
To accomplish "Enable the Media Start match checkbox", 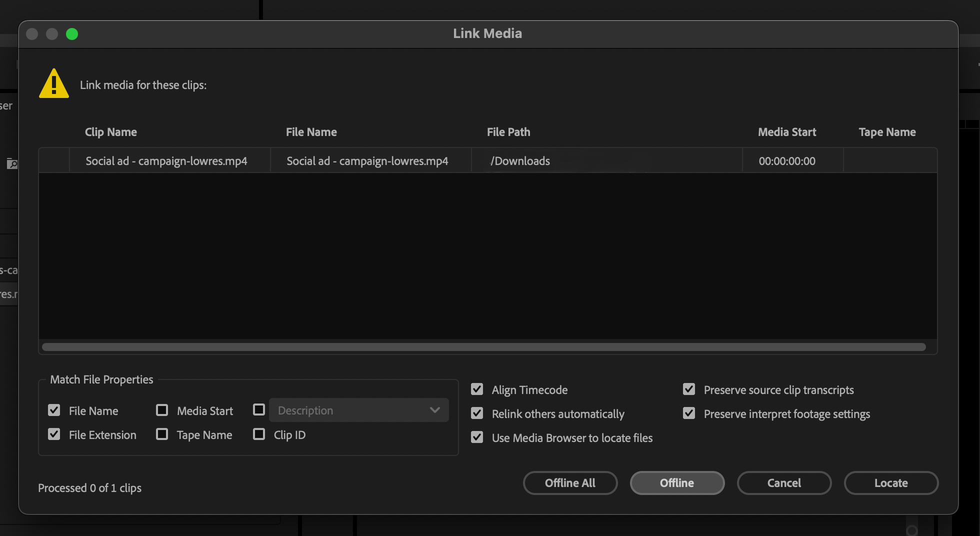I will tap(162, 410).
